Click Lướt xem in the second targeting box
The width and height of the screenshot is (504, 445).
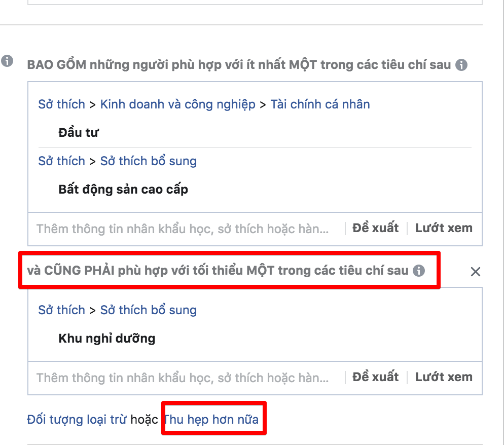(x=444, y=377)
